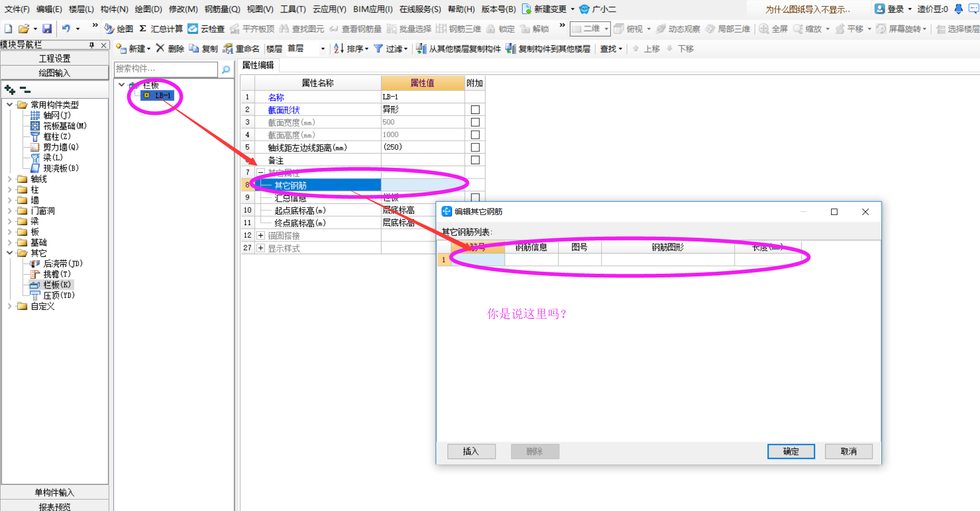Undo last action icon
980x511 pixels.
coord(66,29)
